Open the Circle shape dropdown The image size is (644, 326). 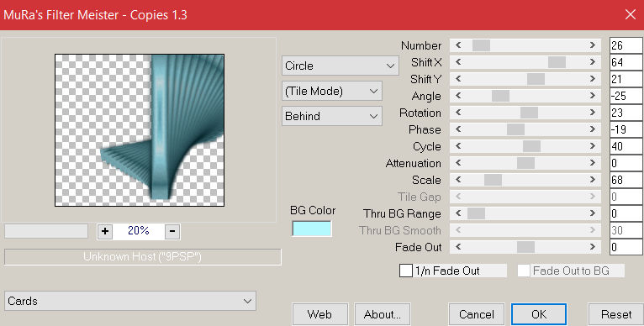pyautogui.click(x=340, y=66)
